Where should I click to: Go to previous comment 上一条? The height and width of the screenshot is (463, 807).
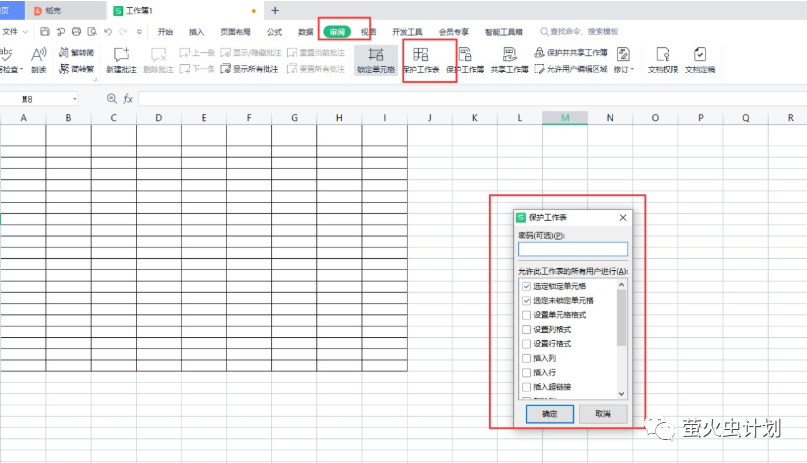pyautogui.click(x=197, y=52)
